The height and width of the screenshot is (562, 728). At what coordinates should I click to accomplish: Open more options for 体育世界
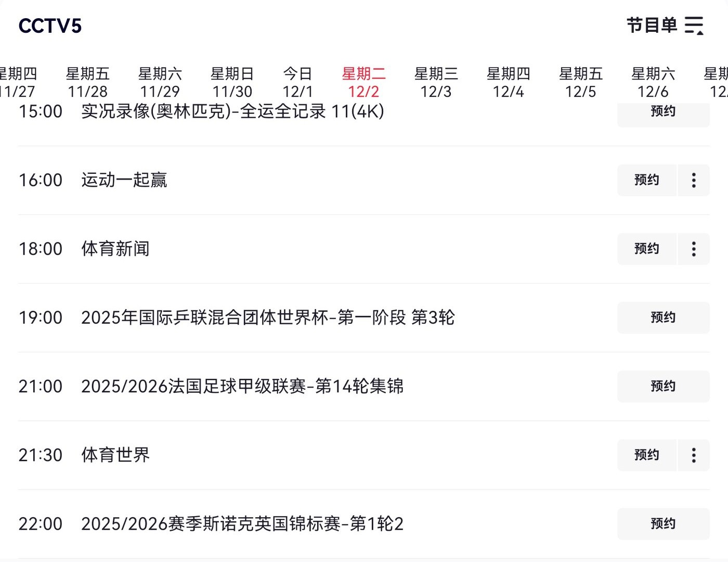(694, 455)
